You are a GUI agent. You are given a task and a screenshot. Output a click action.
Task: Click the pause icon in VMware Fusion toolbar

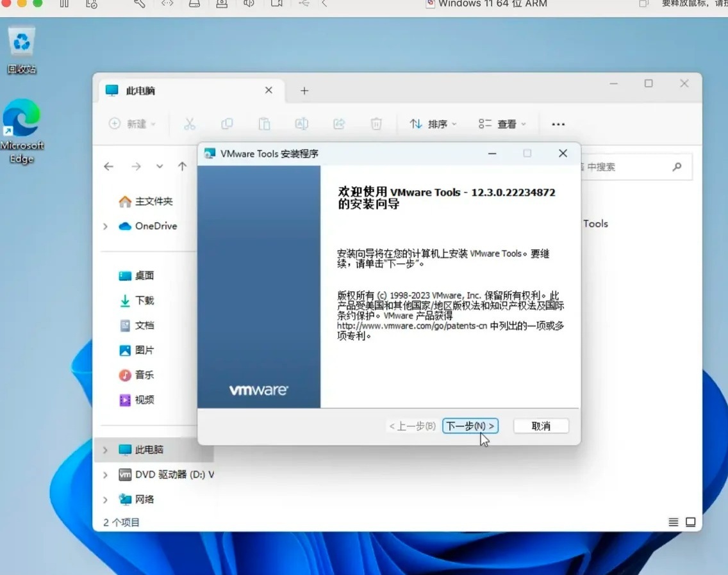pos(64,4)
